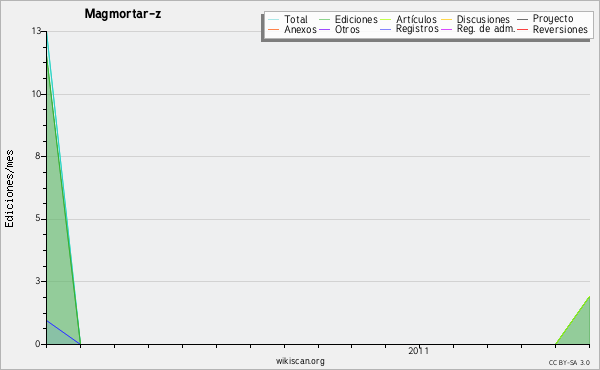
Task: Click the 5 y-axis value
Action: coord(38,218)
